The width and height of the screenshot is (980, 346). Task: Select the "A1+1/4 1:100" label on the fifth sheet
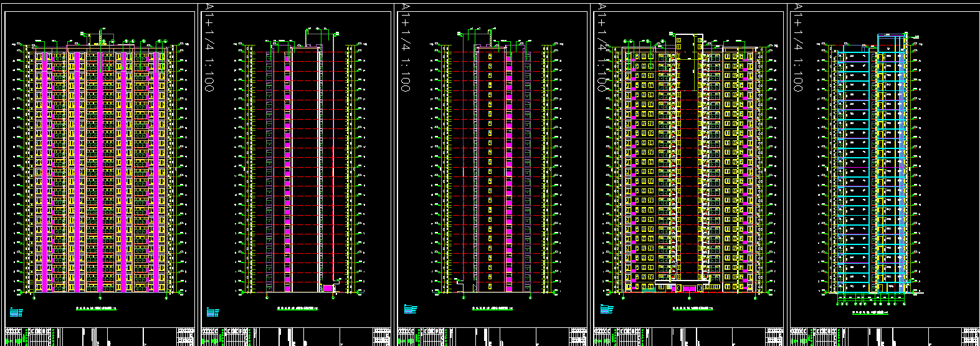(x=797, y=47)
